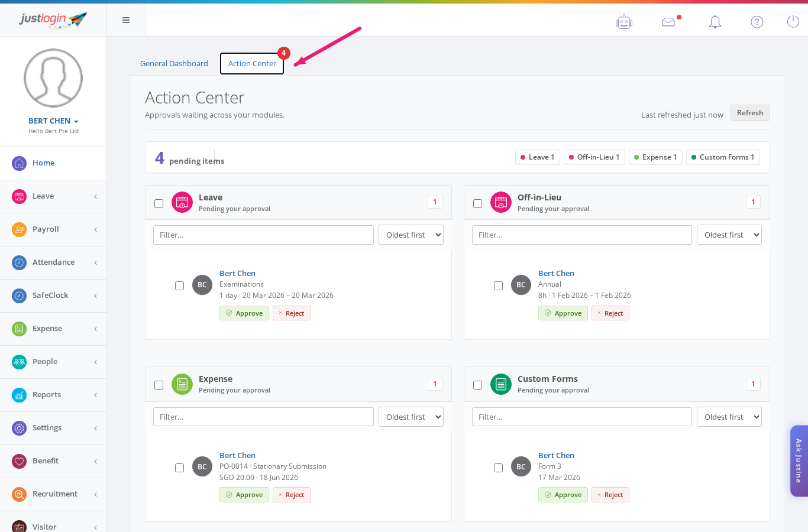
Task: Click the Recruitment sidebar icon
Action: [x=20, y=494]
